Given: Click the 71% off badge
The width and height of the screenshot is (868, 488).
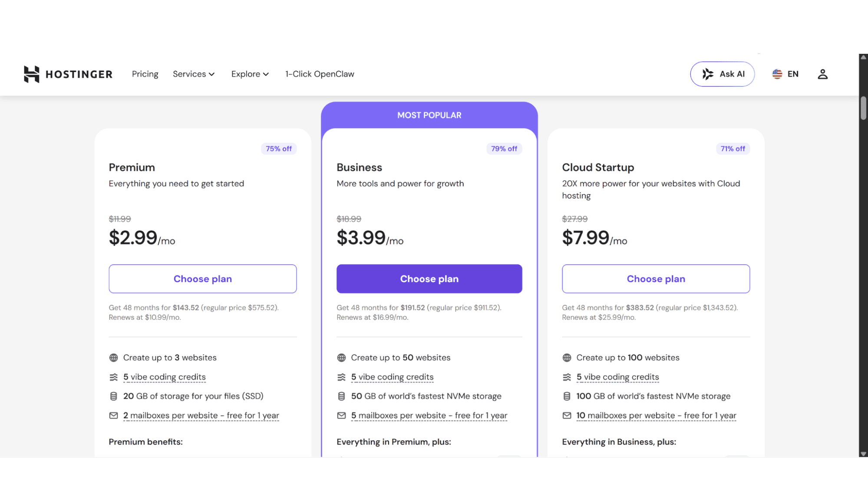Looking at the screenshot, I should coord(733,149).
